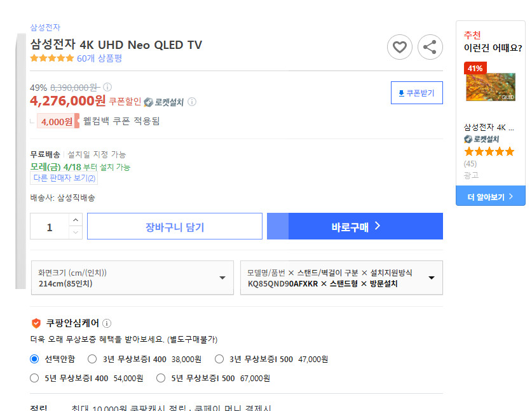Add to cart with 장바구니 담기
This screenshot has height=411, width=532.
coord(175,226)
